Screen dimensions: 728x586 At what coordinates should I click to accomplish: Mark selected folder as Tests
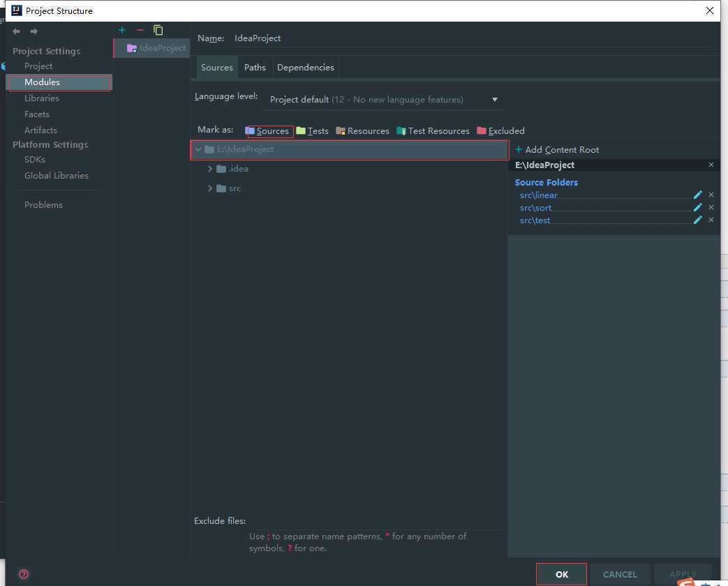point(312,131)
